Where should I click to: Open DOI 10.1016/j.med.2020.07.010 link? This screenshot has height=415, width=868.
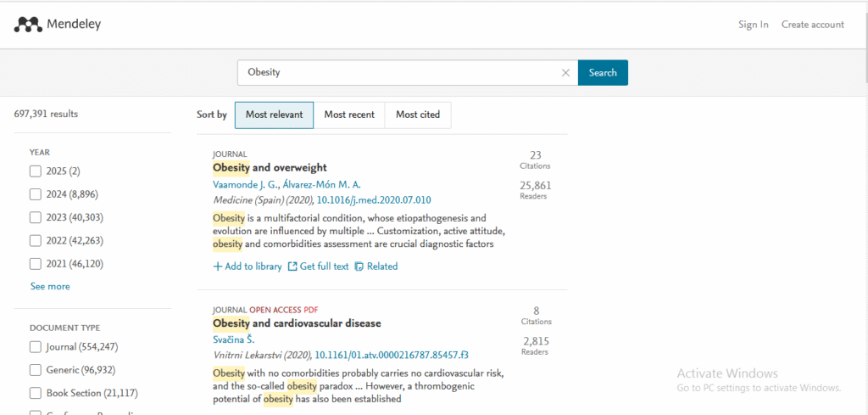pyautogui.click(x=374, y=200)
